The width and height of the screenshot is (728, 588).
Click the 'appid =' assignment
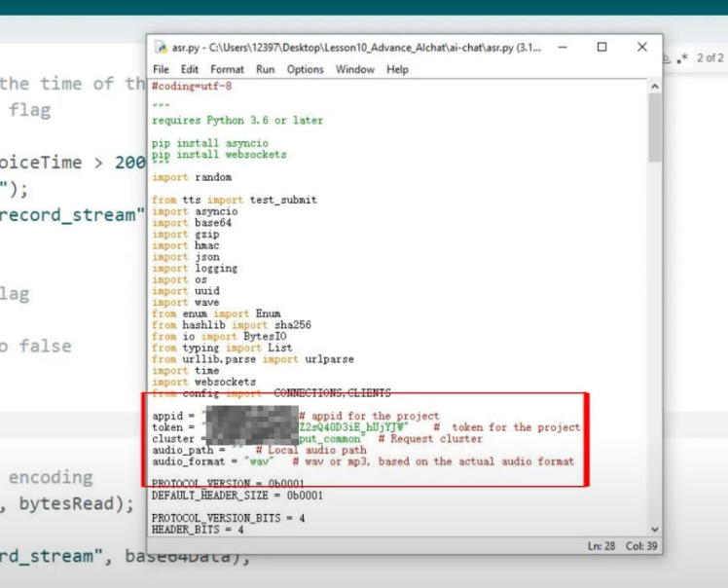click(173, 416)
